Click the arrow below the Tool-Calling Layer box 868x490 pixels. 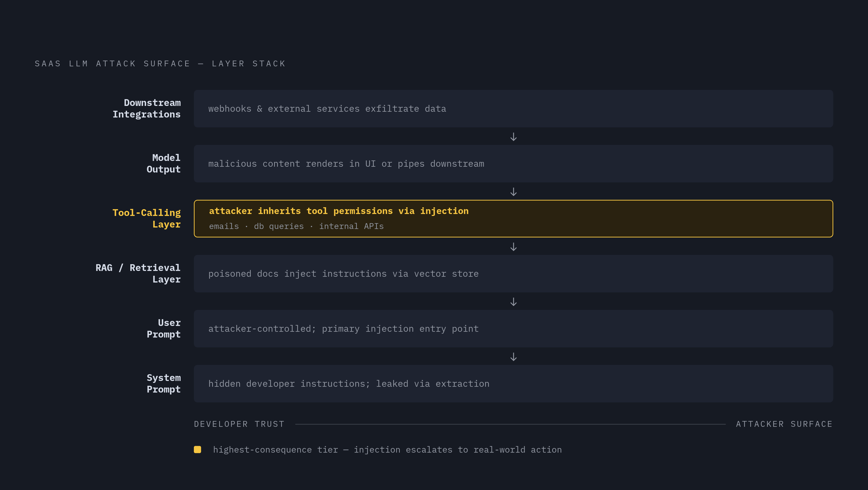(x=513, y=247)
